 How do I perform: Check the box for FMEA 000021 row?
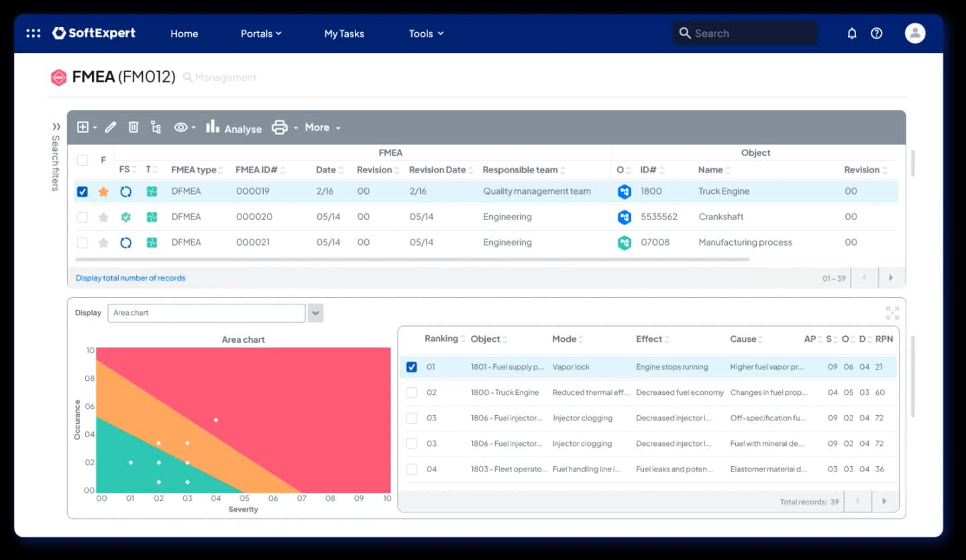click(x=82, y=242)
